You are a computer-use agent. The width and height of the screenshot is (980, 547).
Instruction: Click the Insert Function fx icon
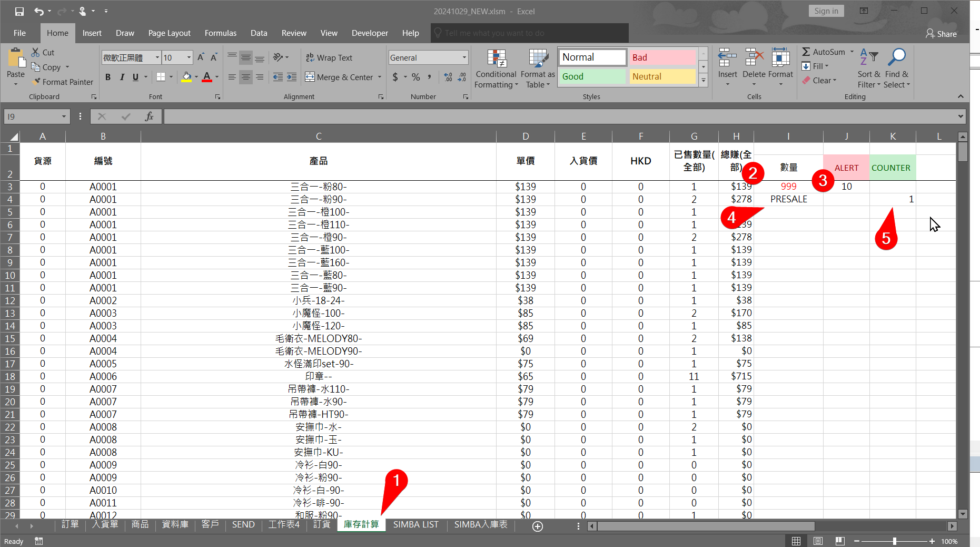click(x=149, y=116)
